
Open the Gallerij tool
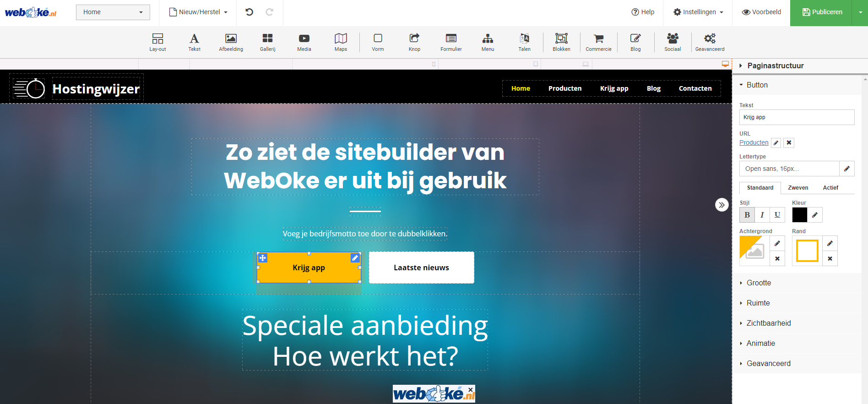click(267, 42)
